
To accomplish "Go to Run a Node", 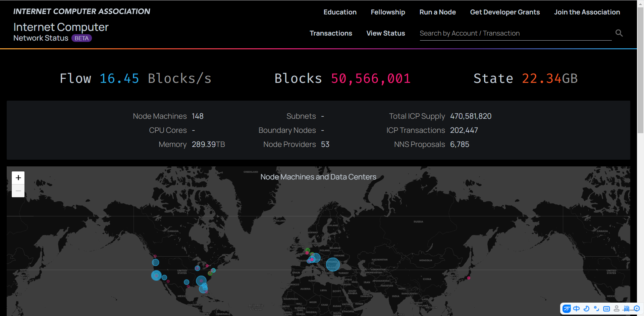I will point(437,12).
